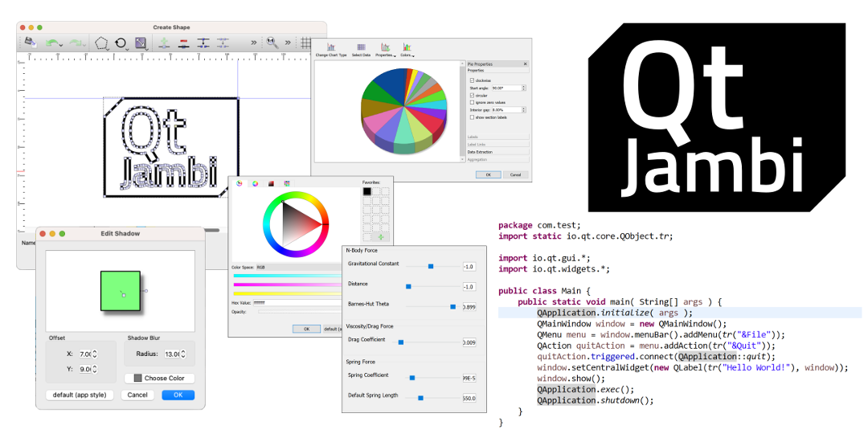Image resolution: width=868 pixels, height=434 pixels.
Task: Click the save icon in Create Shape toolbar
Action: (31, 42)
